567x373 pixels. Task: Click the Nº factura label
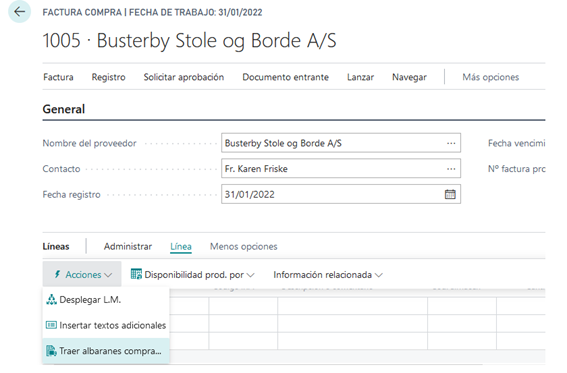click(x=516, y=169)
